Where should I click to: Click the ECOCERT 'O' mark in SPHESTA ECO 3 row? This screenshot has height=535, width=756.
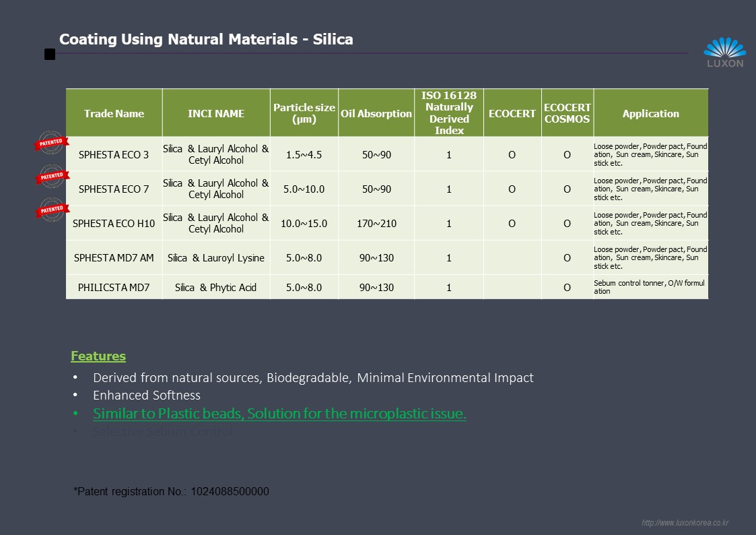coord(512,154)
